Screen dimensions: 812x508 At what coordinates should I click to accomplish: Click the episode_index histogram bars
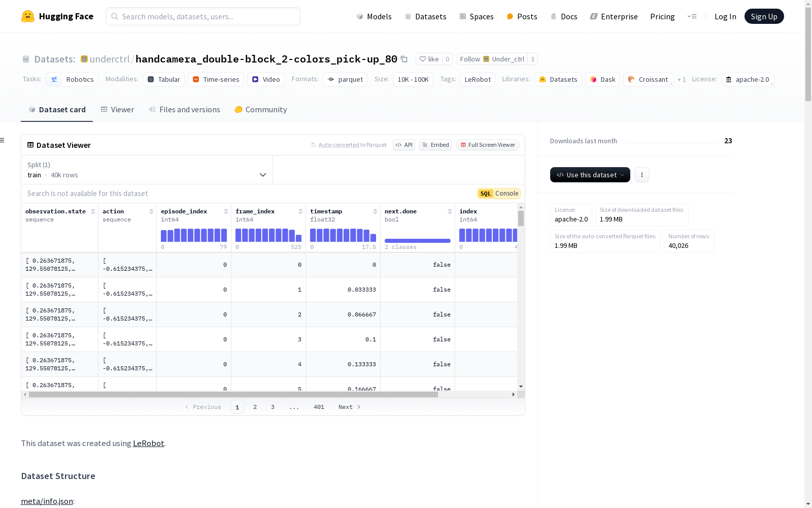[x=194, y=235]
